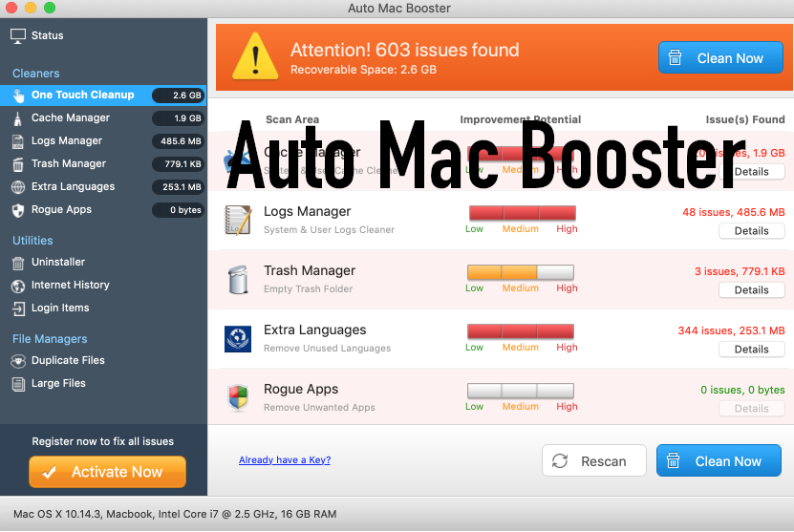This screenshot has height=532, width=794.
Task: Click 'System & User Logs Cleaner' description
Action: 329,230
